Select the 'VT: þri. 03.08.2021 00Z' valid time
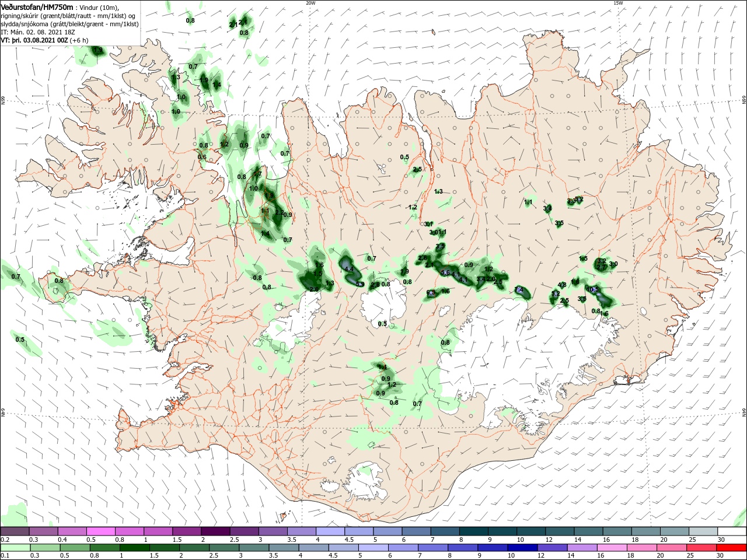This screenshot has height=560, width=747. coord(34,40)
